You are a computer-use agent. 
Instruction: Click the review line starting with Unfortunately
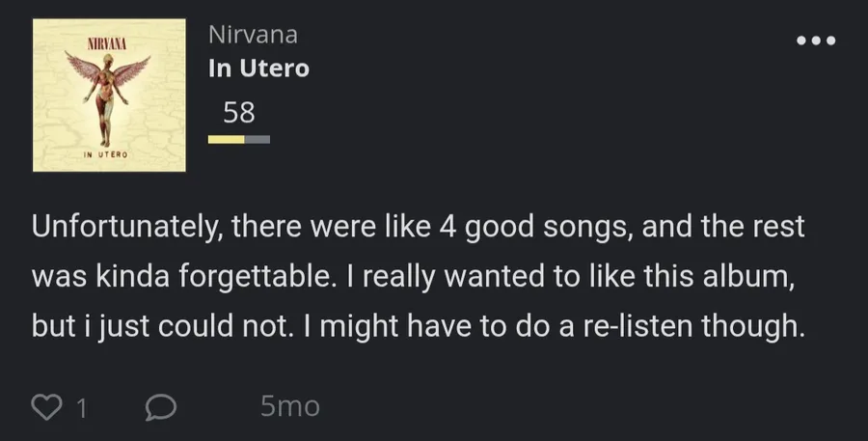tap(418, 227)
